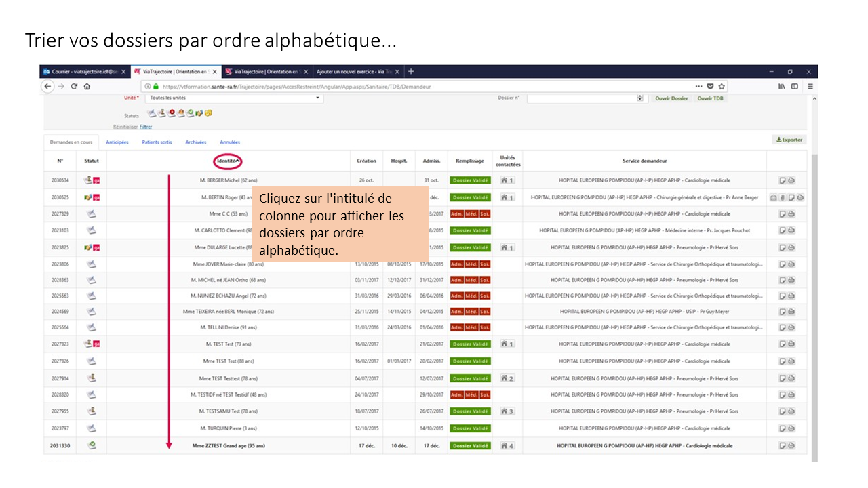
Task: Switch to the Patients sortis tab
Action: [157, 142]
